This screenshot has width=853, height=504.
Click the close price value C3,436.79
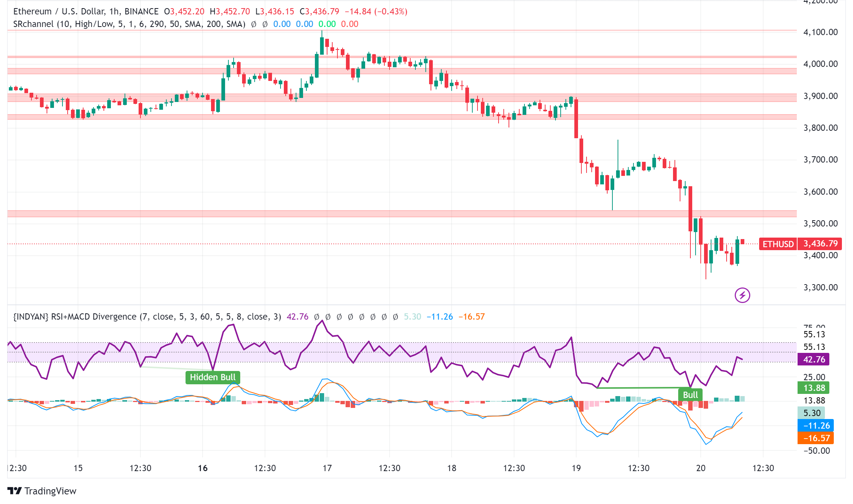pos(319,11)
